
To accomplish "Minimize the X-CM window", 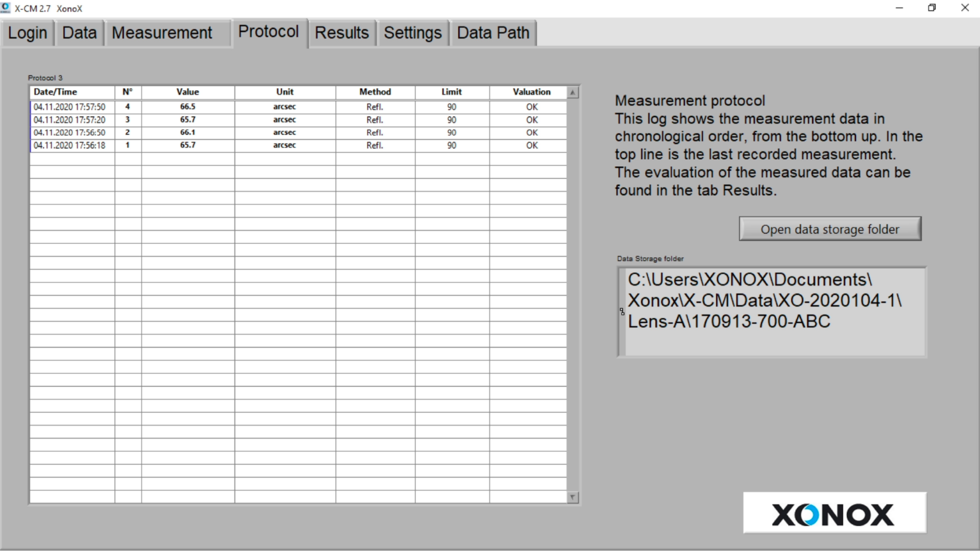I will pos(899,8).
